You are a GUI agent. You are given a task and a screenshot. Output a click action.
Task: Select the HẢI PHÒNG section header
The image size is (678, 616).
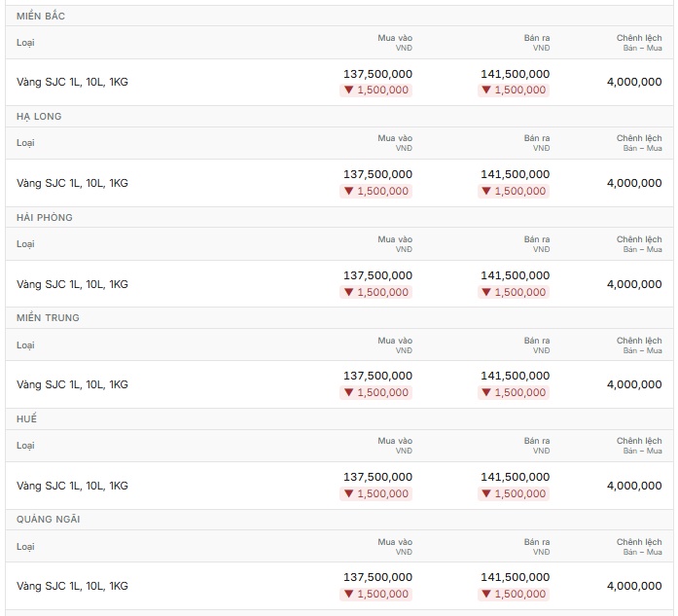tap(45, 218)
